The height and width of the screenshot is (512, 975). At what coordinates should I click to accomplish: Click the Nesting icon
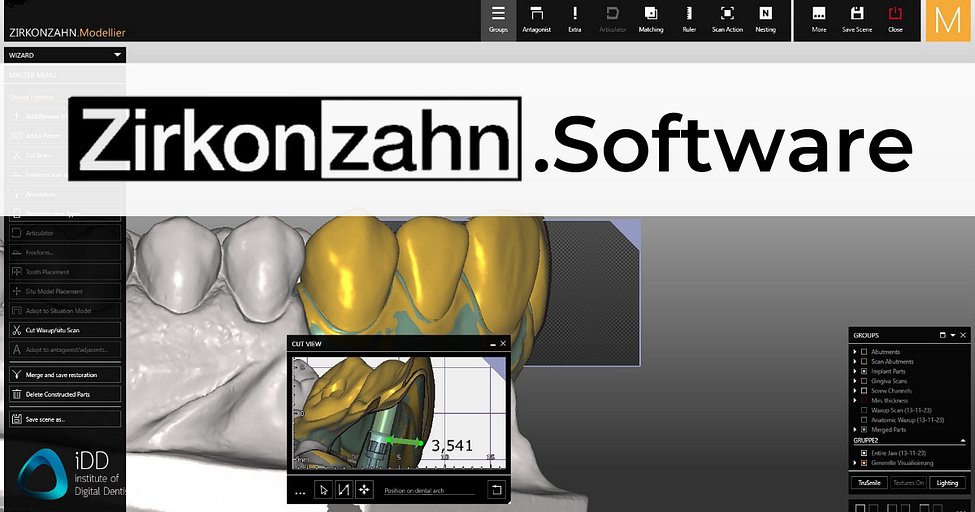coord(765,19)
